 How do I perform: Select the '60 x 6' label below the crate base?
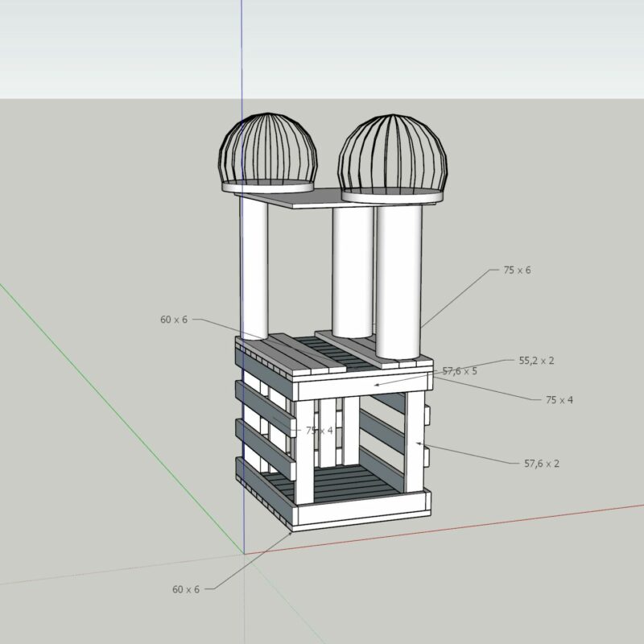(186, 589)
